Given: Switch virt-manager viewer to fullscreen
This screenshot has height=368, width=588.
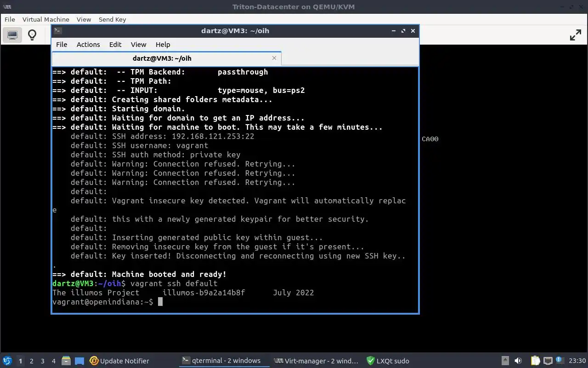Looking at the screenshot, I should 576,35.
